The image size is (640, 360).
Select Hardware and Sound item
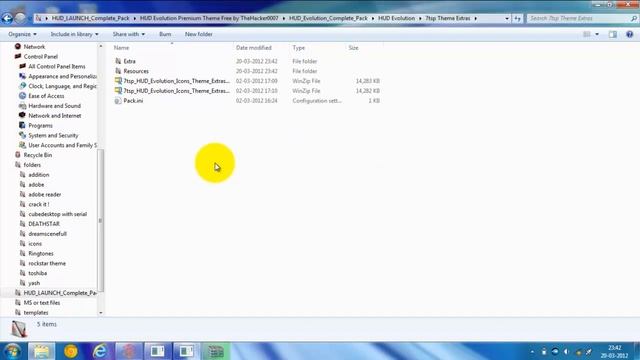[54, 106]
